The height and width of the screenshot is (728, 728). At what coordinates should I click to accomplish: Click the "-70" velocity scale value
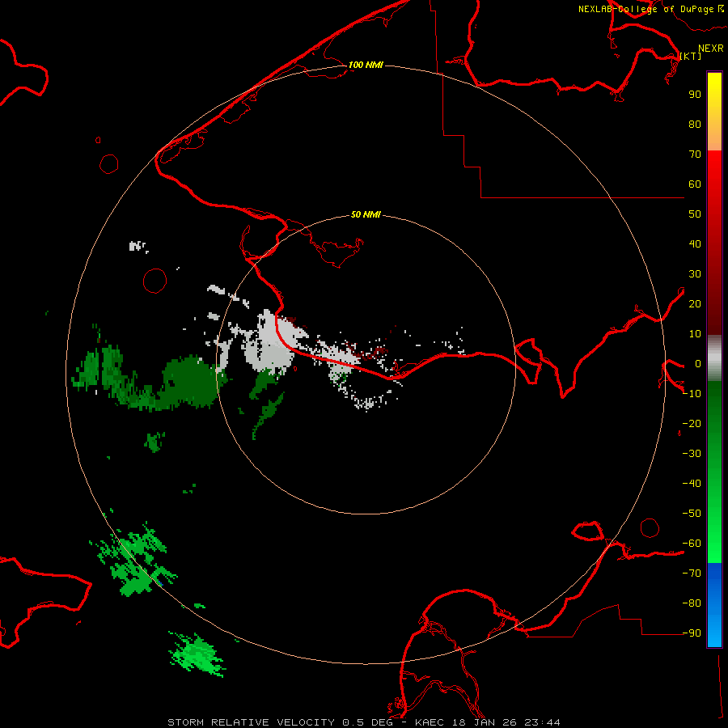(x=692, y=574)
